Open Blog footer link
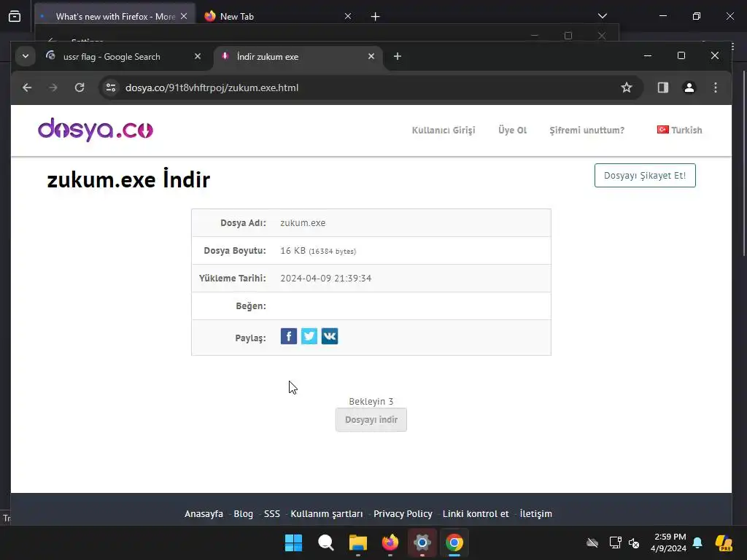 click(x=244, y=514)
